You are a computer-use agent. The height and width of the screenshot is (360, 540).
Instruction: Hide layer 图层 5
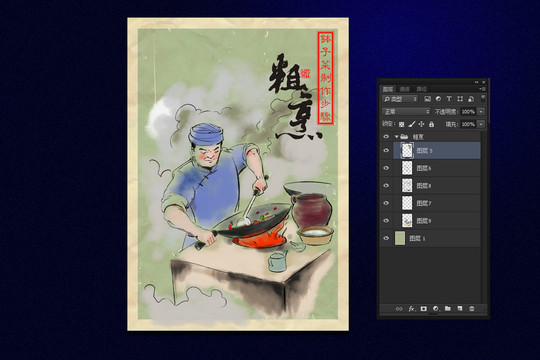coord(386,151)
